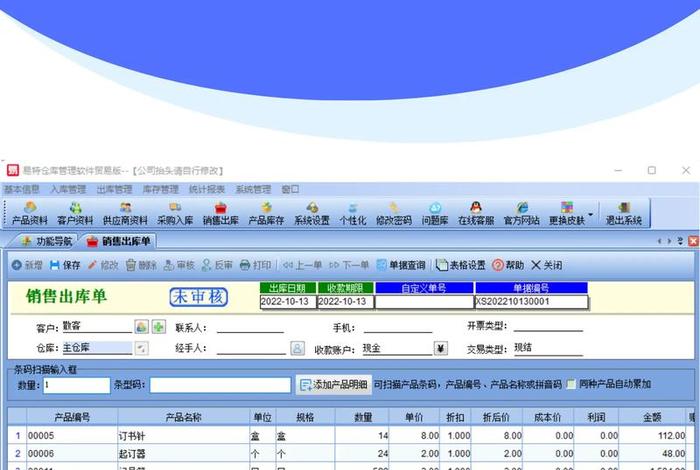Open 采购入库 toolbar icon
700x470 pixels.
click(x=175, y=213)
